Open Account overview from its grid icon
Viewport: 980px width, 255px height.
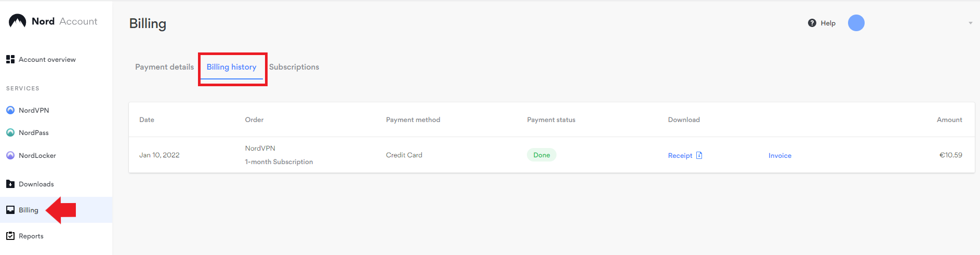click(x=10, y=59)
